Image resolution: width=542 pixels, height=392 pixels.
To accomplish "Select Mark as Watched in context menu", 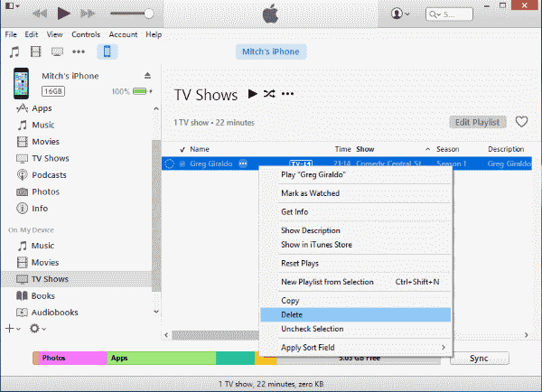I will [x=313, y=193].
